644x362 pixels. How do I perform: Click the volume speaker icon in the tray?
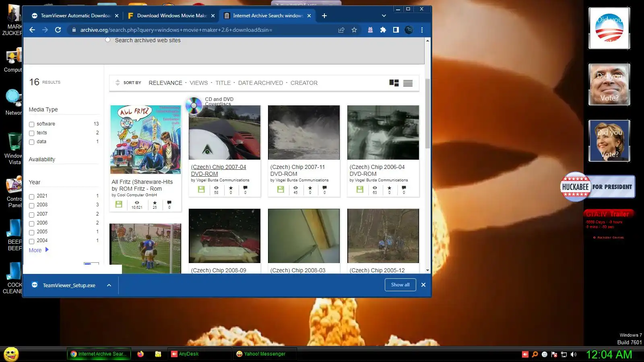pos(574,354)
